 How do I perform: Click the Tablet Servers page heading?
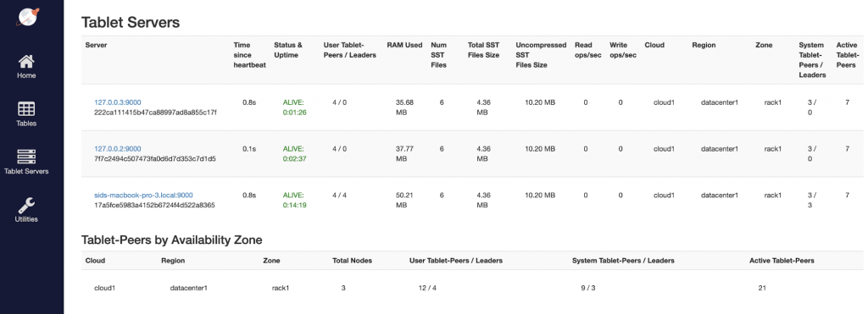[131, 23]
